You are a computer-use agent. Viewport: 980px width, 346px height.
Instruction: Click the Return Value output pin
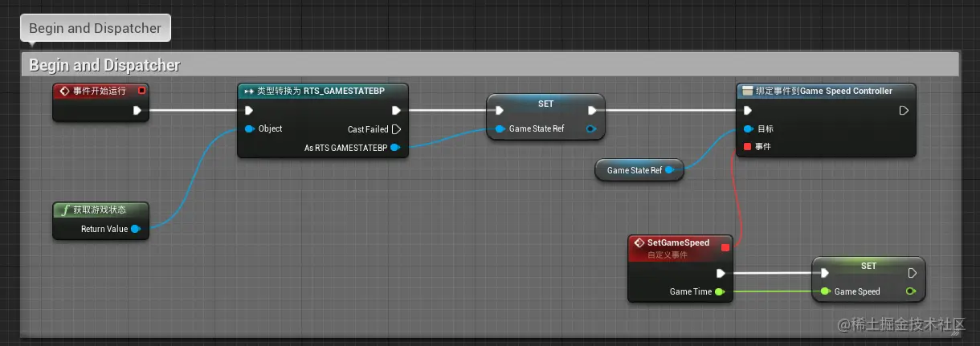coord(135,230)
